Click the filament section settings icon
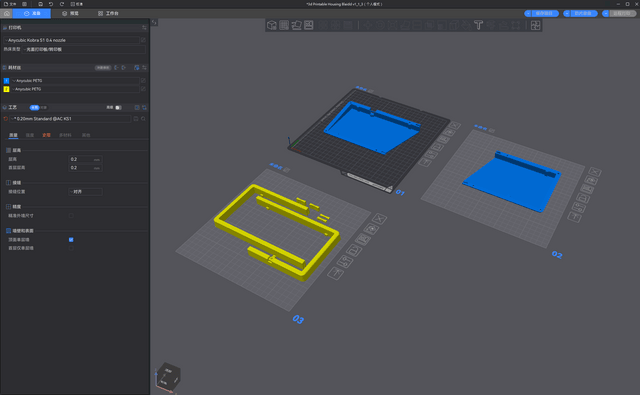 coord(144,68)
